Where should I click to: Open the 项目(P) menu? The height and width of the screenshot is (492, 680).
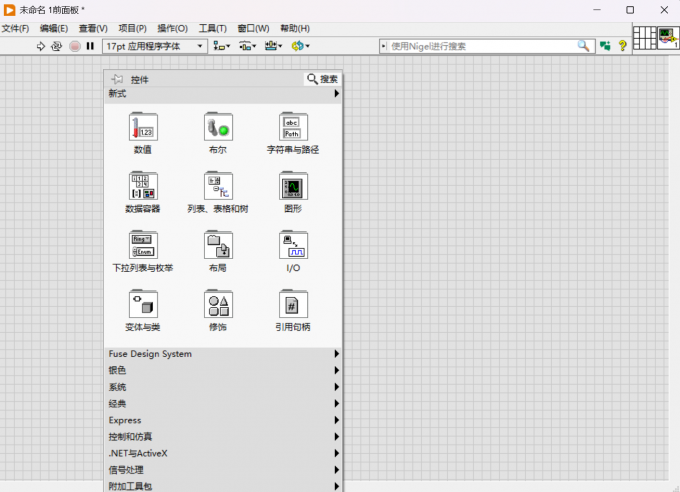tap(132, 29)
